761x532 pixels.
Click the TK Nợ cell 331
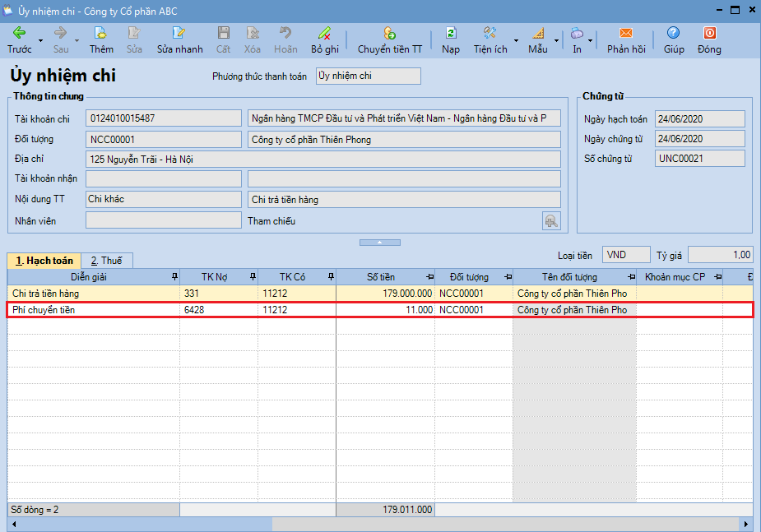coord(219,294)
